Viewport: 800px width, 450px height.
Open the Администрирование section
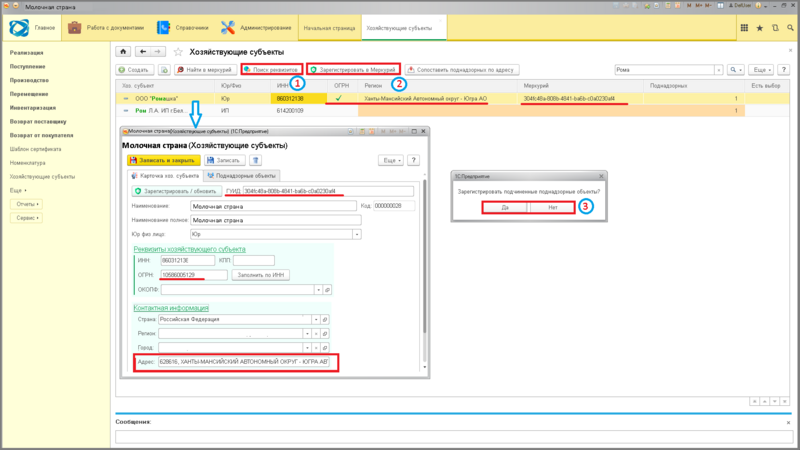(x=256, y=28)
